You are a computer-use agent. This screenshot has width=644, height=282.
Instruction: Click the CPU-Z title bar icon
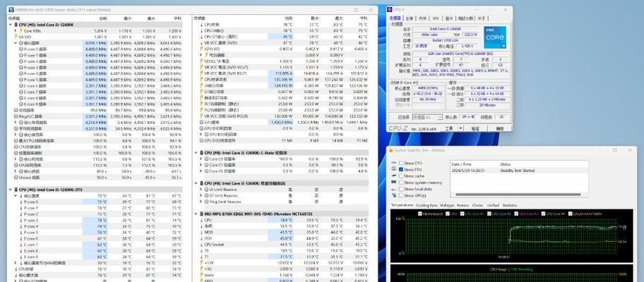coord(390,9)
